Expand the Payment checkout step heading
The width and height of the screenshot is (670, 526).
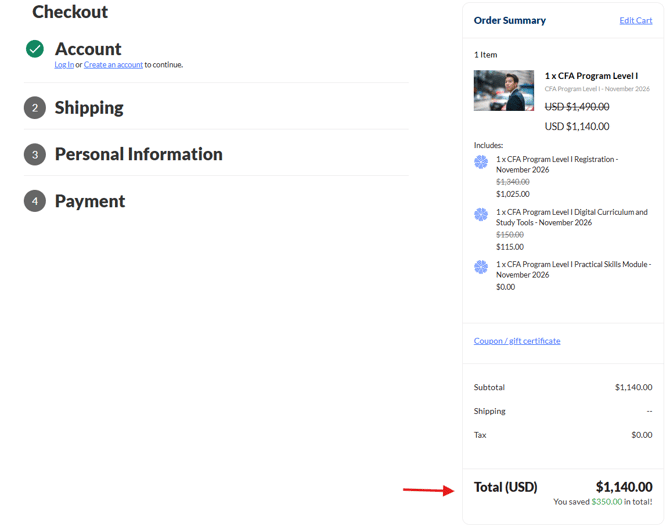click(x=90, y=201)
